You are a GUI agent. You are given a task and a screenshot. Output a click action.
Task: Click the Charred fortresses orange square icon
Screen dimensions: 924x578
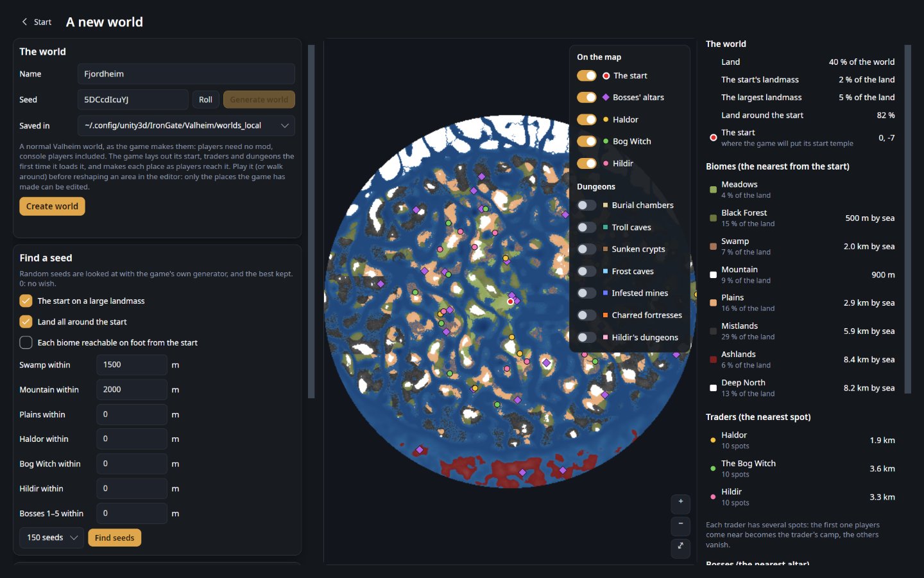tap(605, 315)
